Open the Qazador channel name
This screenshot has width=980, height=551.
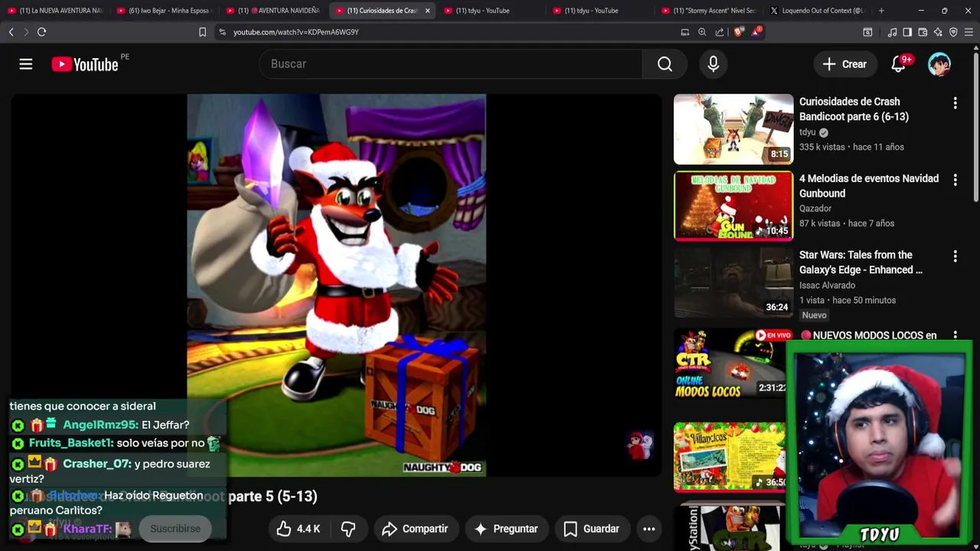pyautogui.click(x=815, y=208)
